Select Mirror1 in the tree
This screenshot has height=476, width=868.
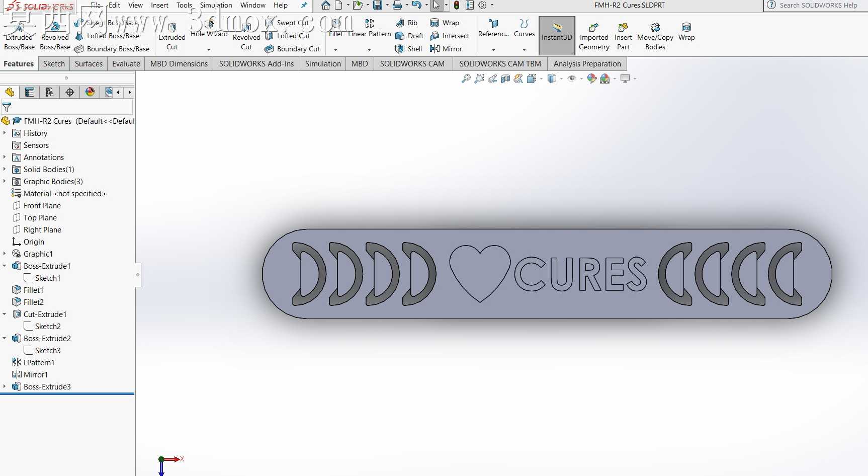click(x=30, y=374)
